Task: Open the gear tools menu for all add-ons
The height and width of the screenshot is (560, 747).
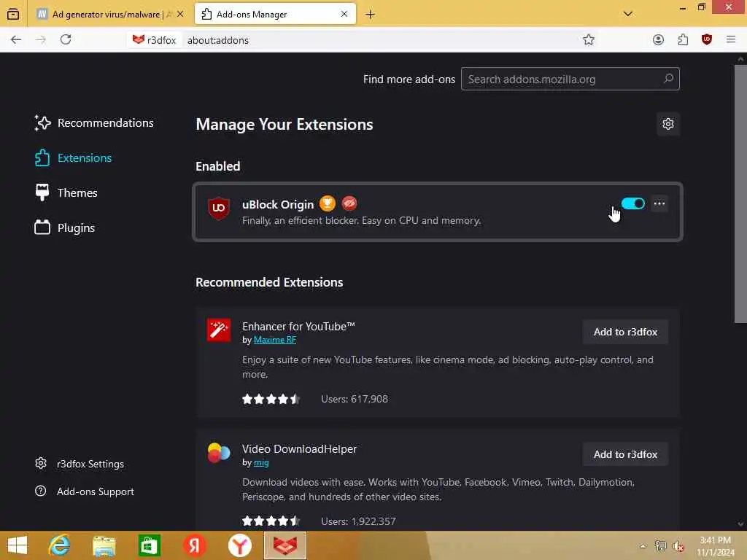Action: tap(668, 124)
